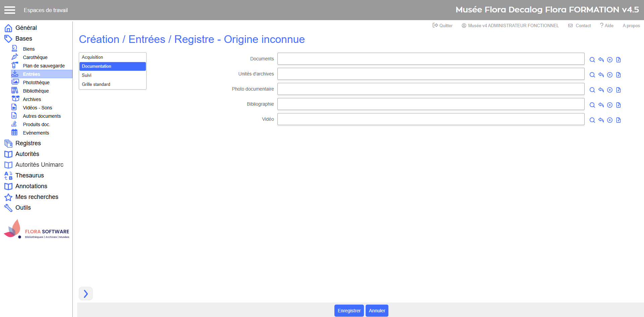Open the Grille standard tab
Image resolution: width=644 pixels, height=317 pixels.
(96, 85)
